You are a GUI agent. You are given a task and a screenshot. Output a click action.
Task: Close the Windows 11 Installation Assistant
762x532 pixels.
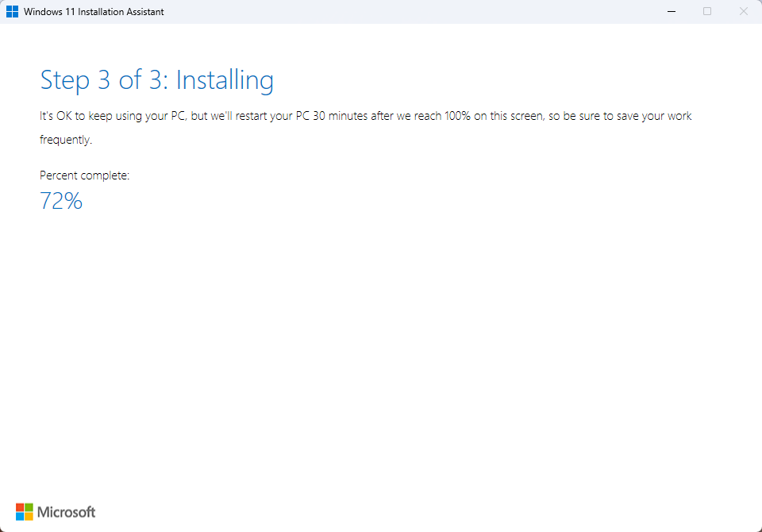point(744,11)
